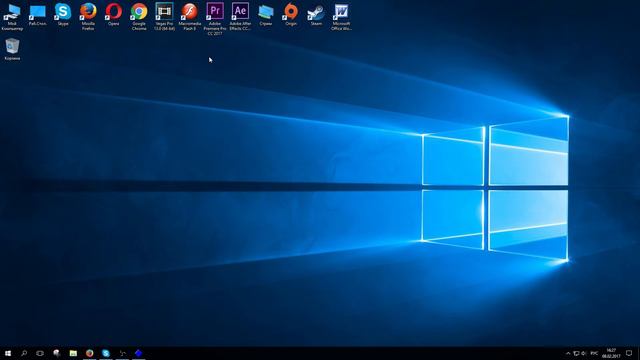Select the Mozilla Firefox desktop shortcut
The width and height of the screenshot is (640, 360).
click(x=88, y=17)
